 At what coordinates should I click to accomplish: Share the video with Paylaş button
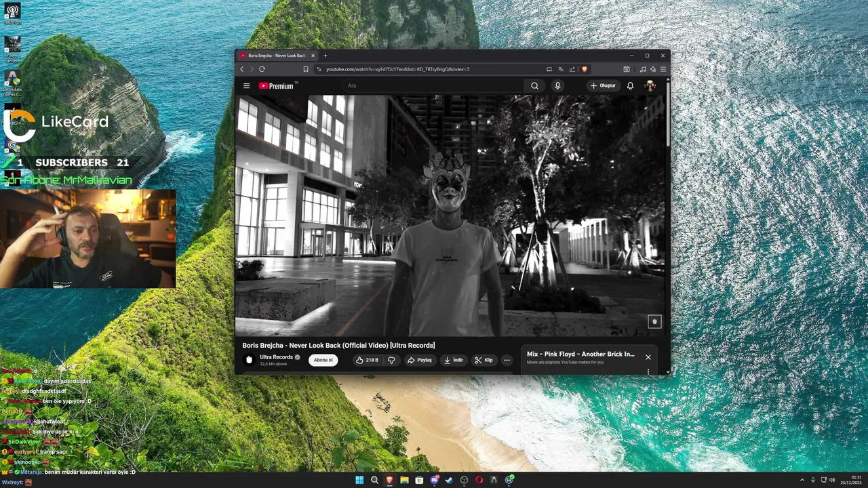tap(420, 360)
